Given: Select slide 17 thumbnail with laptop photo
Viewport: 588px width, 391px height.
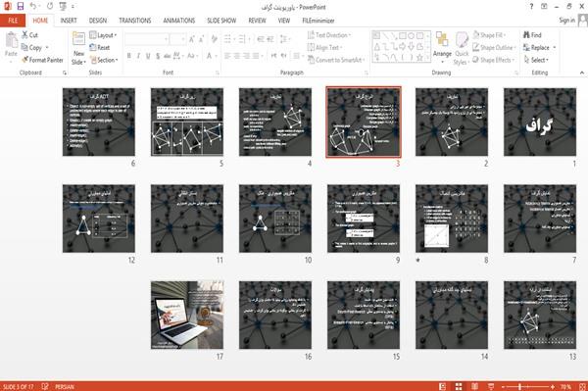Looking at the screenshot, I should [x=187, y=315].
